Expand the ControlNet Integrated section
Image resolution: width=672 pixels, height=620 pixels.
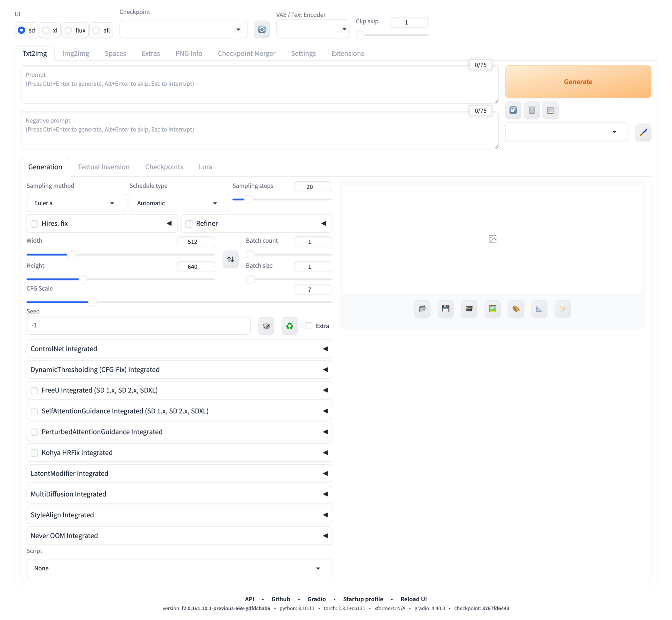click(179, 349)
